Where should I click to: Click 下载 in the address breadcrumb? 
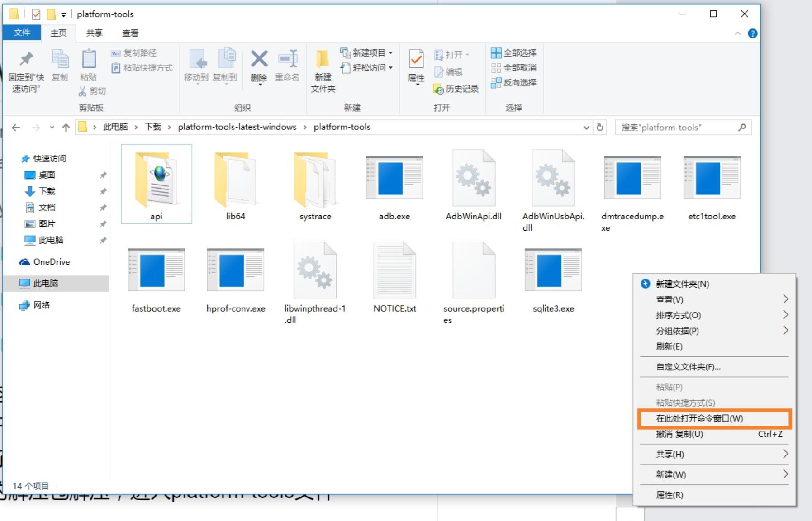(153, 127)
